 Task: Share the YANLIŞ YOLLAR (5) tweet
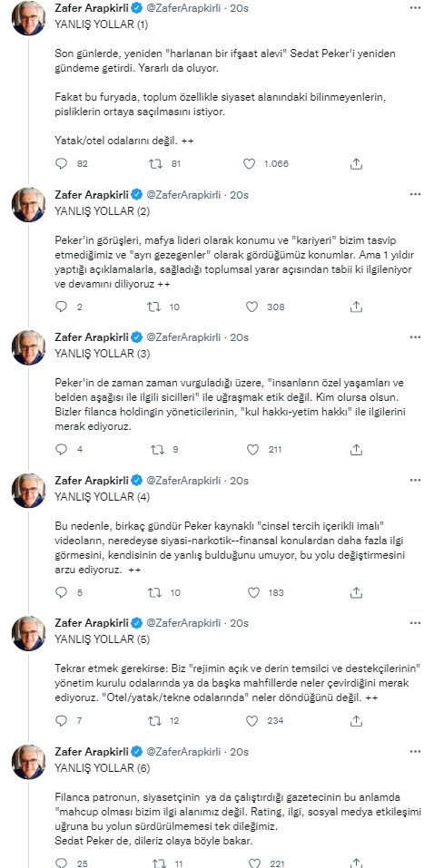(357, 720)
